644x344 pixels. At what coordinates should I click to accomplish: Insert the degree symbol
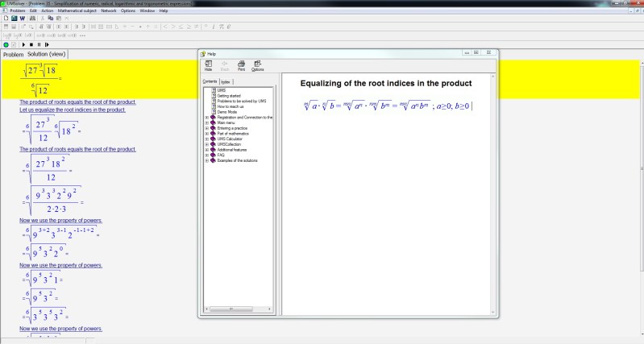[x=206, y=27]
